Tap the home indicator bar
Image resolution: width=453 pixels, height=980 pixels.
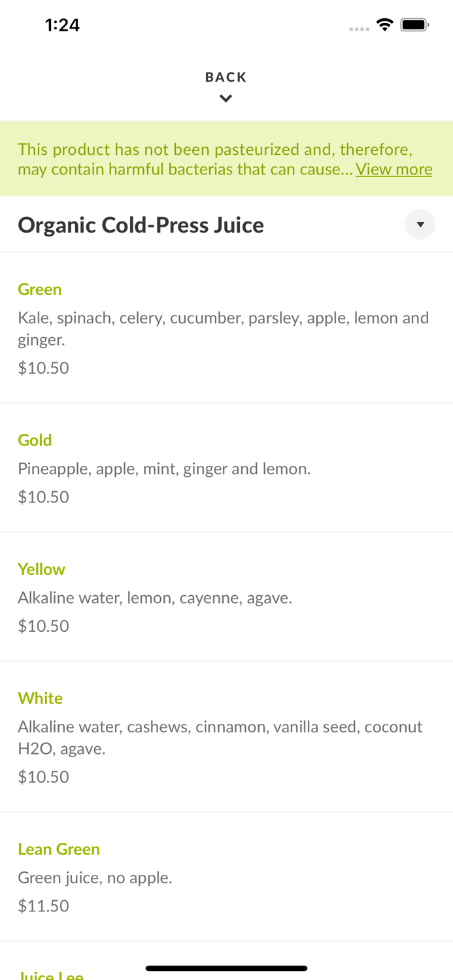[226, 968]
